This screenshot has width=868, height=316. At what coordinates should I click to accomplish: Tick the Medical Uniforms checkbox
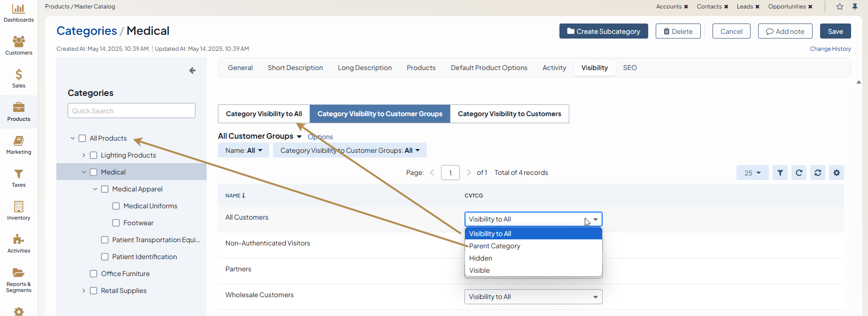(x=116, y=206)
